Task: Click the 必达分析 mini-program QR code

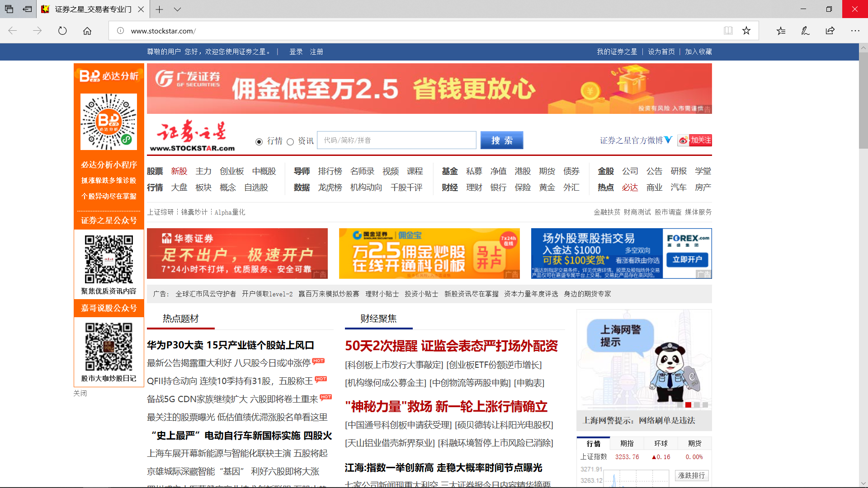Action: [x=108, y=122]
